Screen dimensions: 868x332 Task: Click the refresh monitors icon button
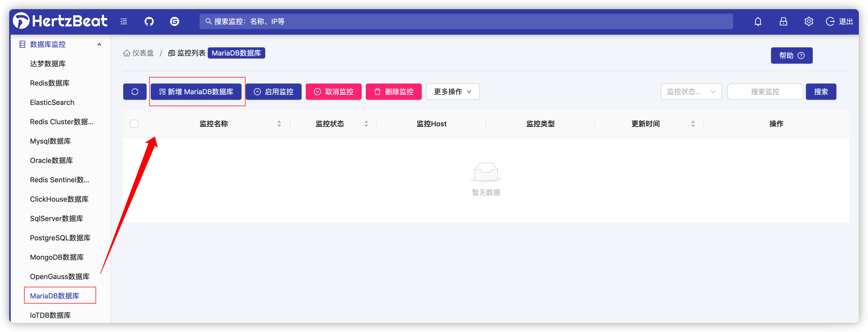pyautogui.click(x=135, y=92)
